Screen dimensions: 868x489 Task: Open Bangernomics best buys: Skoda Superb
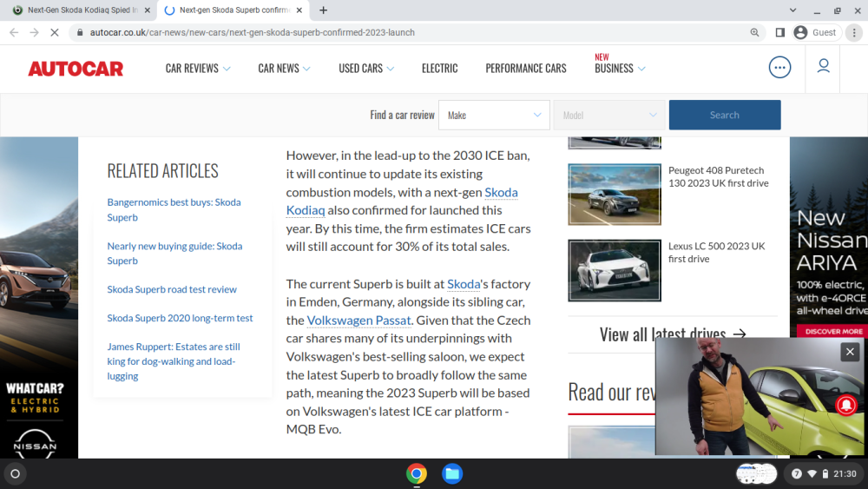tap(174, 210)
